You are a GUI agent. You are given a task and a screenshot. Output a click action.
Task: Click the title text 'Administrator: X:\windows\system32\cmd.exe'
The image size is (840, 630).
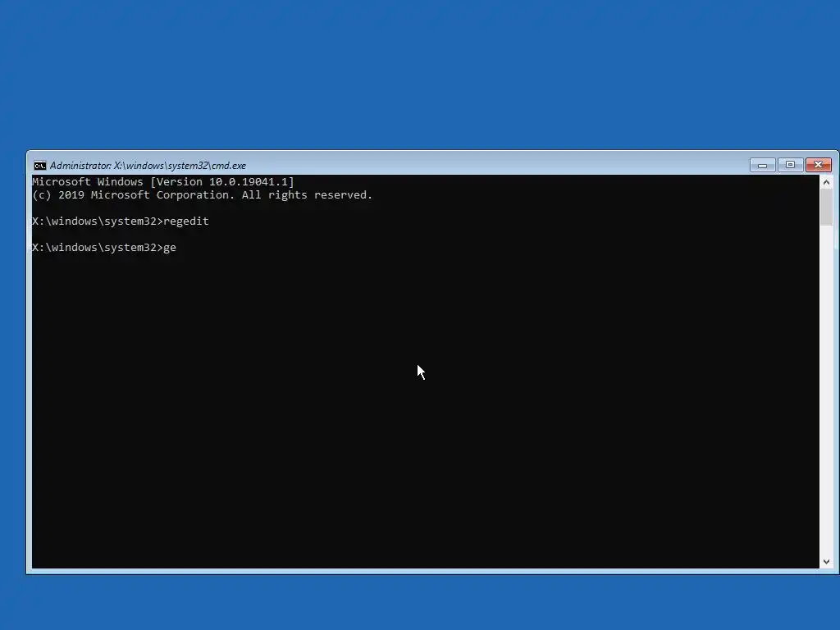[148, 166]
